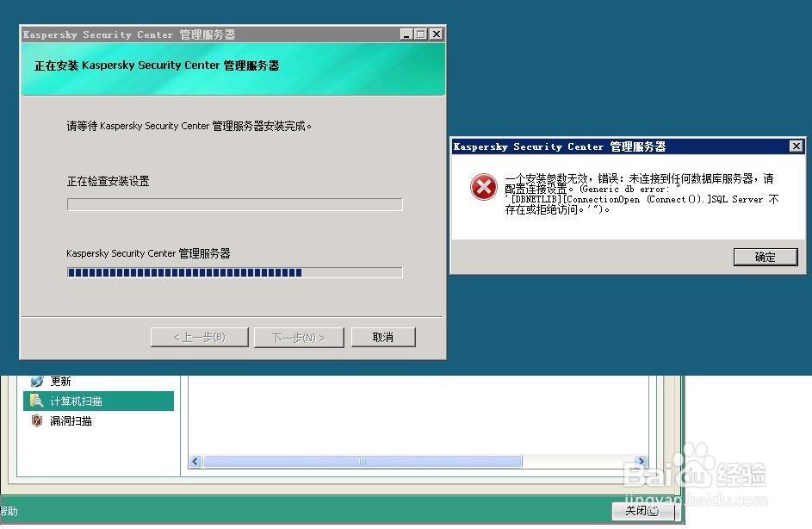
Task: Click 帮助 link in bottom bar
Action: (9, 512)
